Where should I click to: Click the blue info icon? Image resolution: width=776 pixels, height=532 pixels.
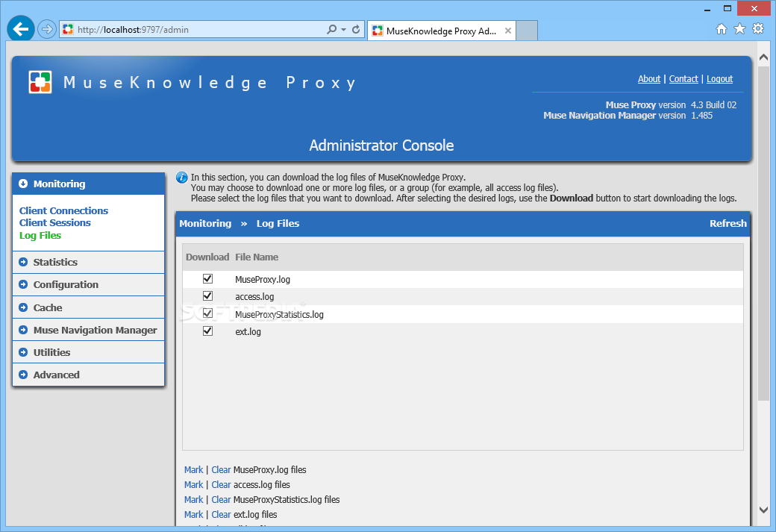pyautogui.click(x=181, y=177)
